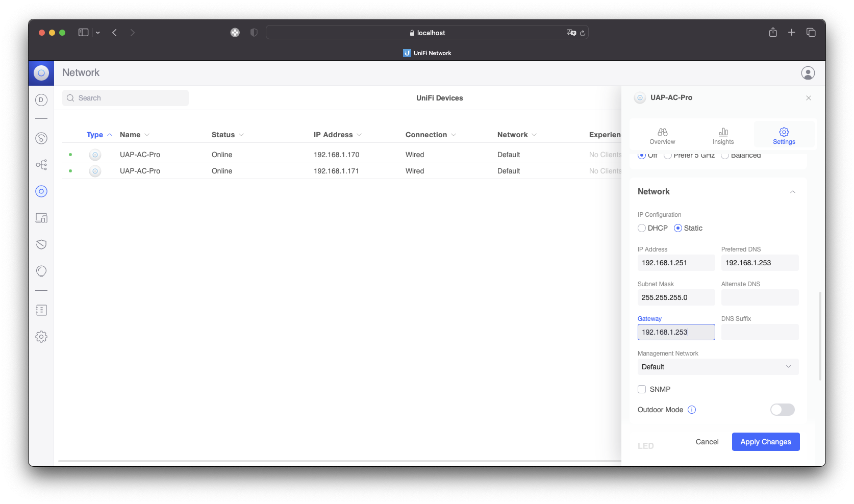Screen dimensions: 854x504
Task: Switch to the device Settings tab
Action: [x=784, y=136]
